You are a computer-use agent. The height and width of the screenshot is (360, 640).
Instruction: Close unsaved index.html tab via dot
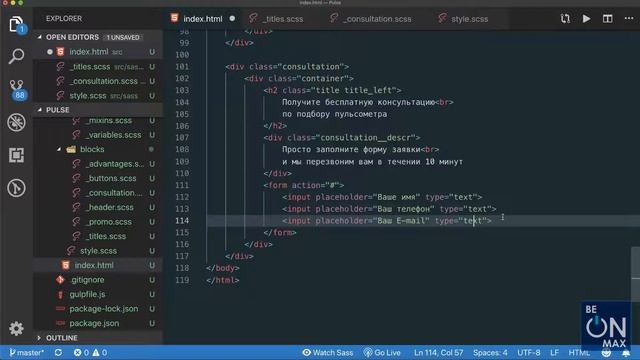point(232,19)
